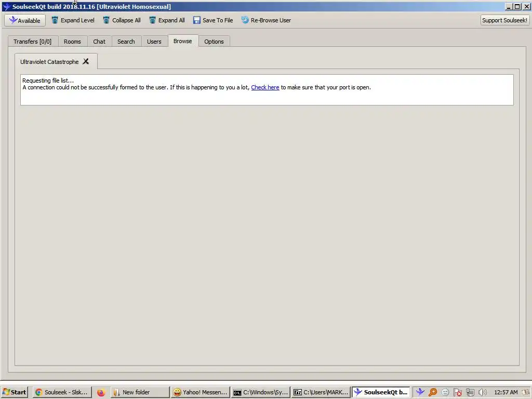The height and width of the screenshot is (399, 532).
Task: Click Support Soulseek! button
Action: pyautogui.click(x=504, y=20)
